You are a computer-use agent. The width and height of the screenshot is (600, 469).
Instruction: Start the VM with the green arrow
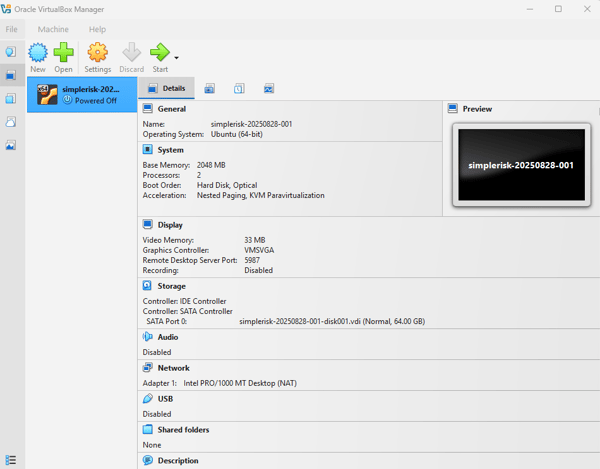tap(159, 57)
